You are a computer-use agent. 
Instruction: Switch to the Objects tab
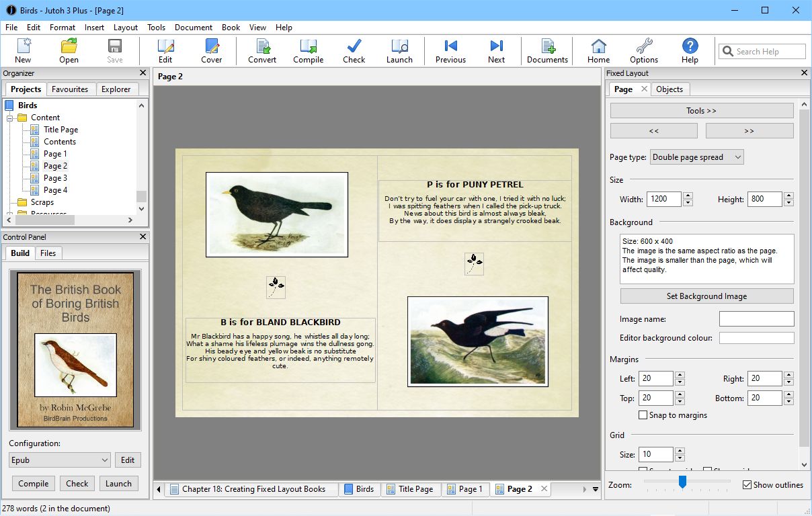click(x=669, y=89)
